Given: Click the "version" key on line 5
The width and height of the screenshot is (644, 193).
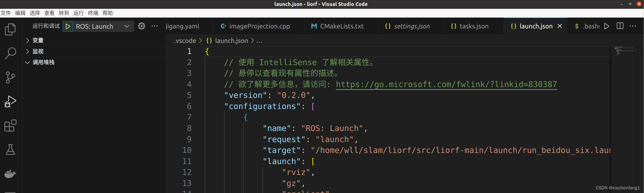Looking at the screenshot, I should (245, 95).
